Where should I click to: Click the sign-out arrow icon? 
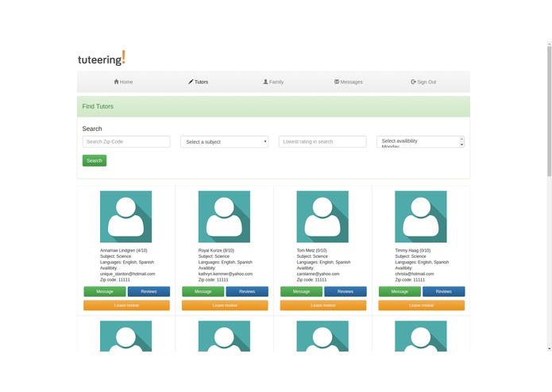[413, 82]
